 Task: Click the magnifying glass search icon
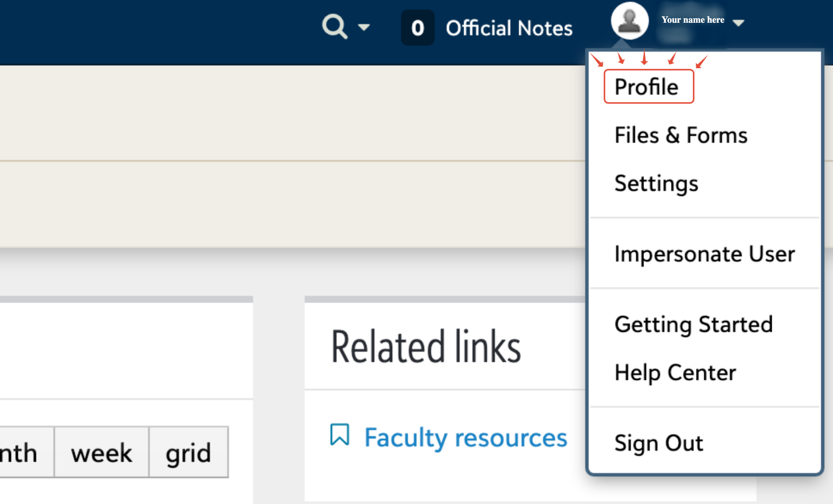(334, 26)
